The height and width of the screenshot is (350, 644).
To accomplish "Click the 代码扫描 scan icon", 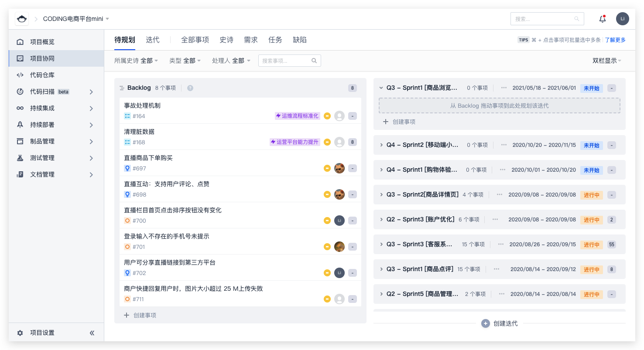I will coord(20,92).
